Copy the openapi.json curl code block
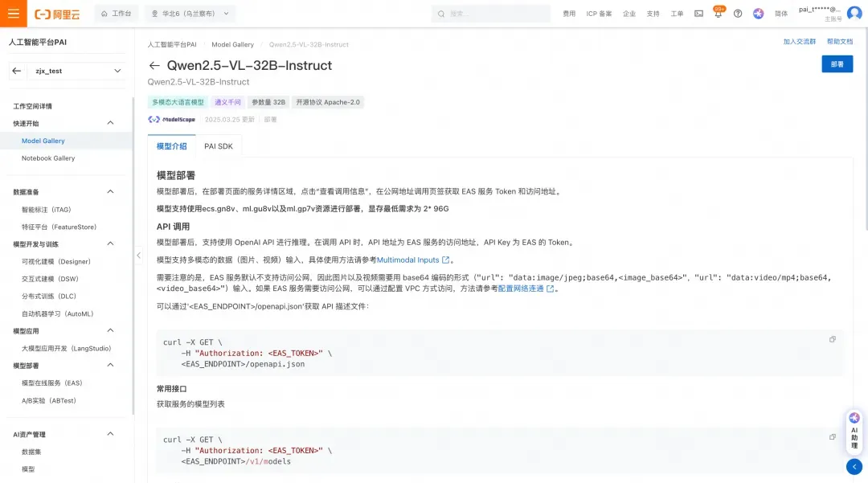868x483 pixels. click(832, 339)
